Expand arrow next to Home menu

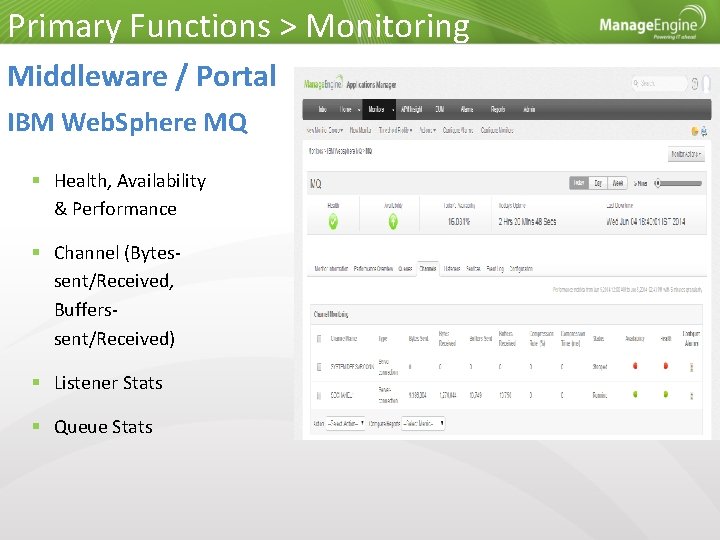[x=359, y=110]
